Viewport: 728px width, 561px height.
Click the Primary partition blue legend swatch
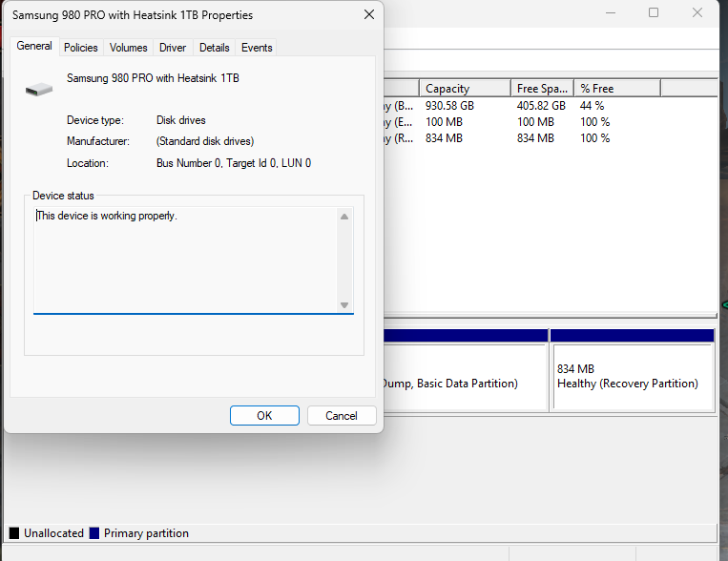tap(94, 533)
